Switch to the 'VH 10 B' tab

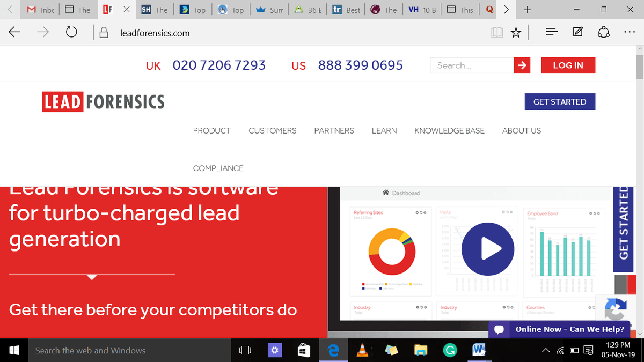(422, 10)
